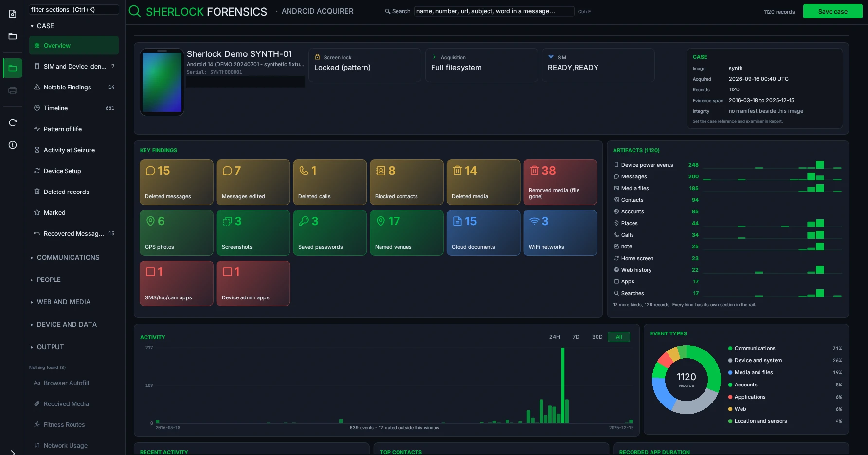Viewport: 868px width, 455px height.
Task: Open Notable Findings in sidebar
Action: pos(74,87)
